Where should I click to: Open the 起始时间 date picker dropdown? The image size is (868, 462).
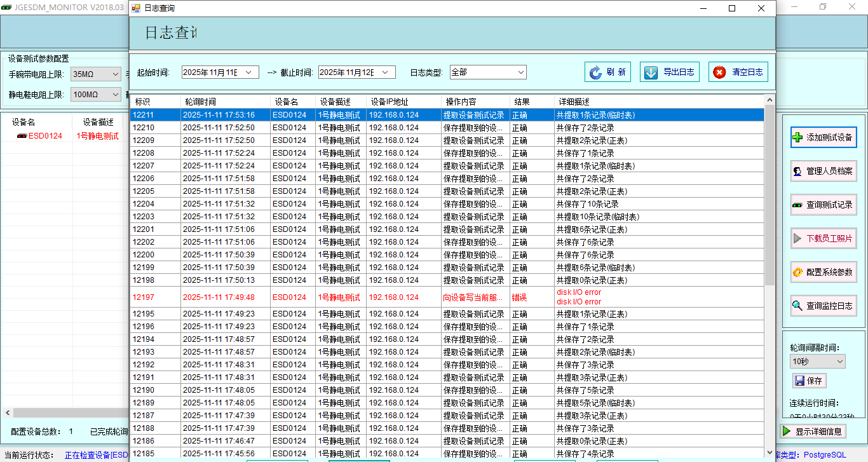click(x=248, y=72)
